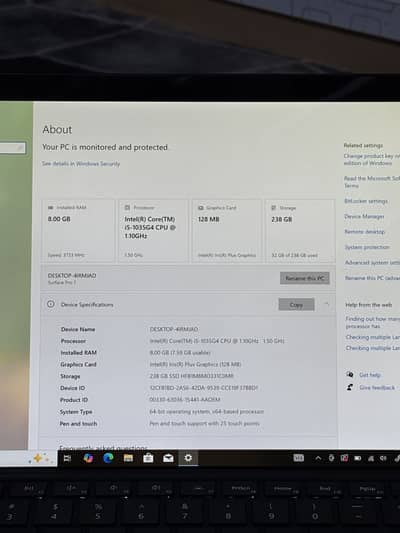
Task: Click the Device Specifications info icon
Action: 51,304
